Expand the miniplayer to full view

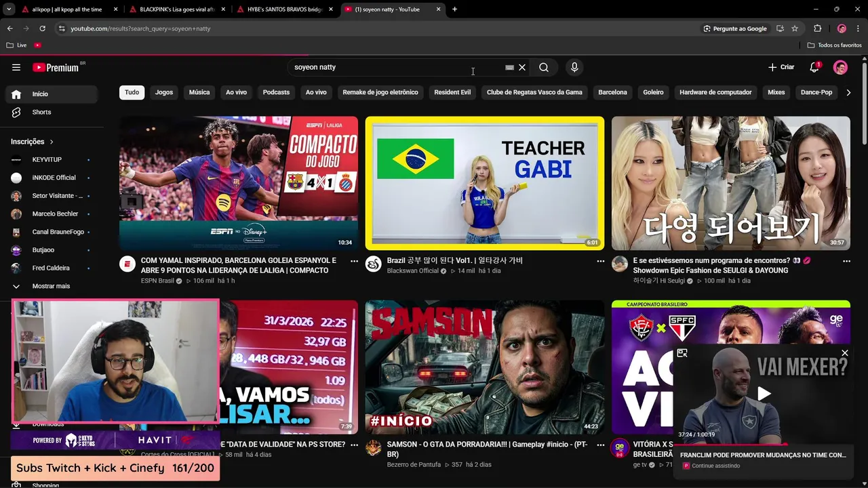pos(682,353)
